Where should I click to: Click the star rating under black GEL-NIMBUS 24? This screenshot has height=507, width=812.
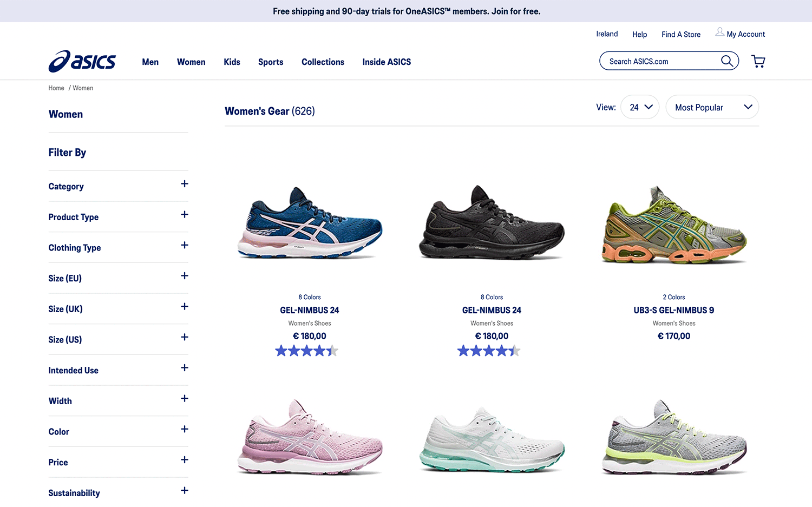[x=489, y=351]
